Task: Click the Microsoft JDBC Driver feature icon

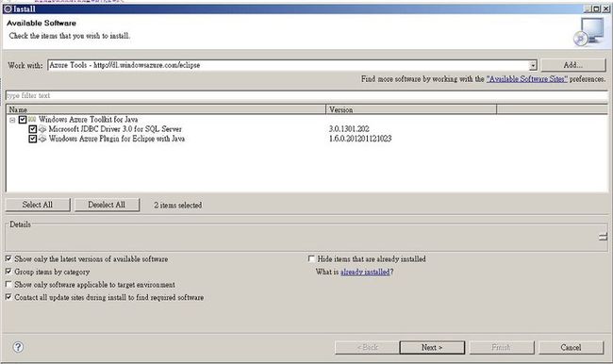Action: (42, 128)
